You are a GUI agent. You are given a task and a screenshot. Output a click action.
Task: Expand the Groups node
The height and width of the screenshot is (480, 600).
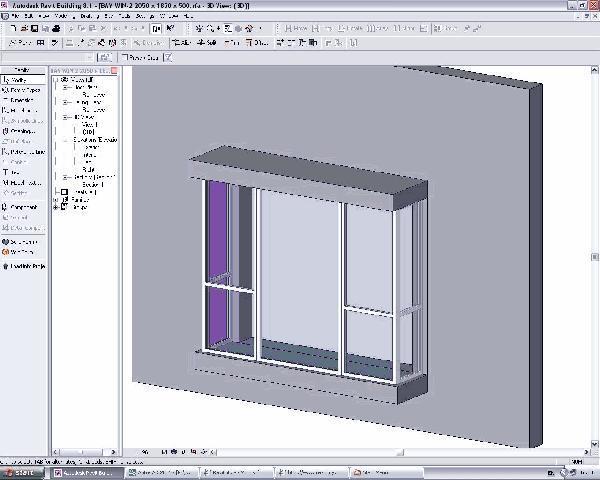pos(56,207)
